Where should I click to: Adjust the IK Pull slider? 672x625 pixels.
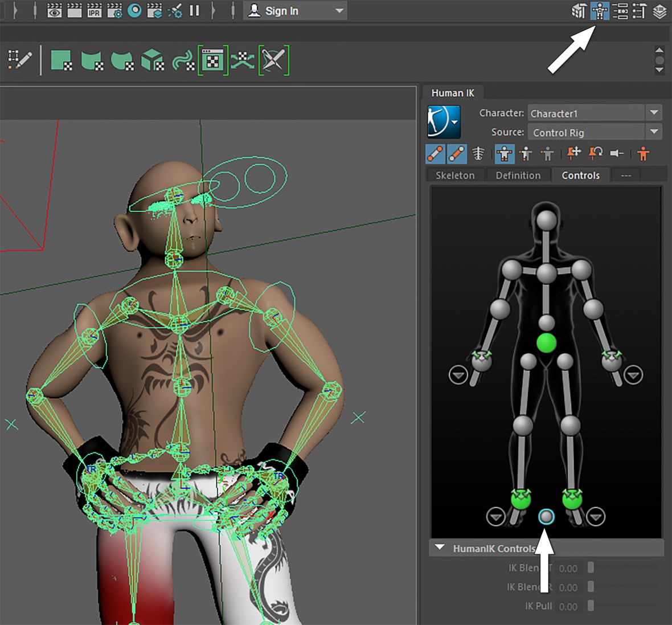591,606
